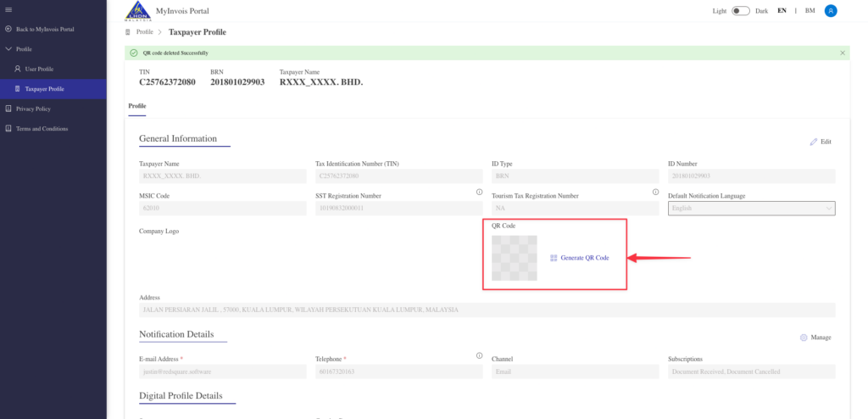868x419 pixels.
Task: Click Generate QR Code
Action: click(x=580, y=259)
